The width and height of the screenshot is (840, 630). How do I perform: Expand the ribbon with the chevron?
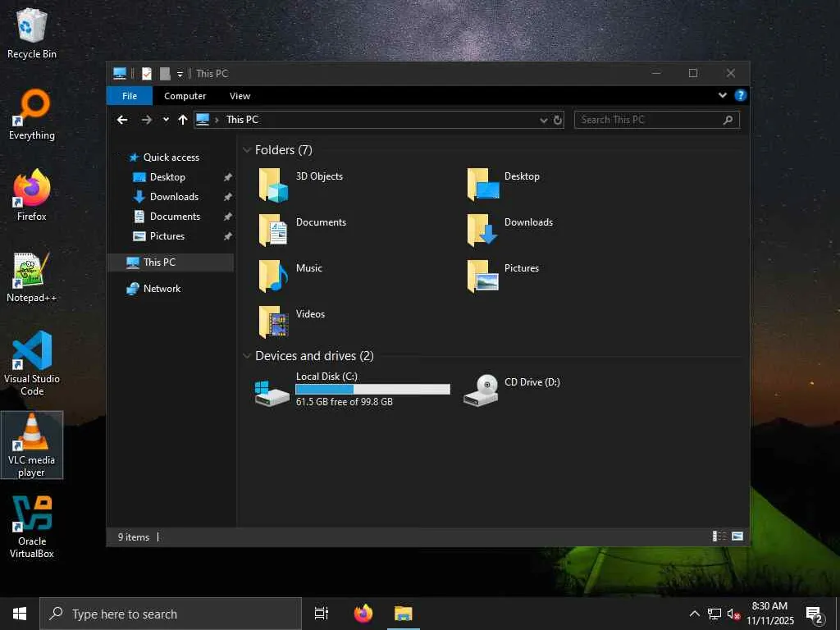(x=723, y=95)
